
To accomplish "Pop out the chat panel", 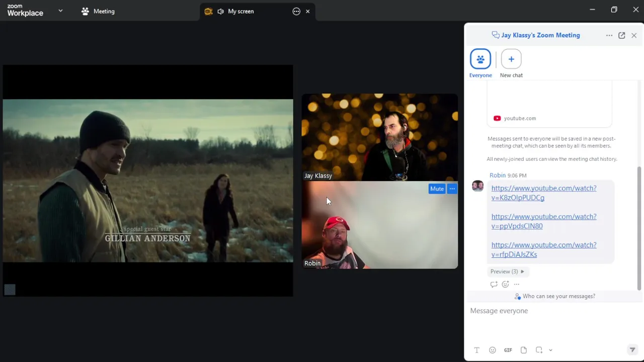I will pos(622,35).
